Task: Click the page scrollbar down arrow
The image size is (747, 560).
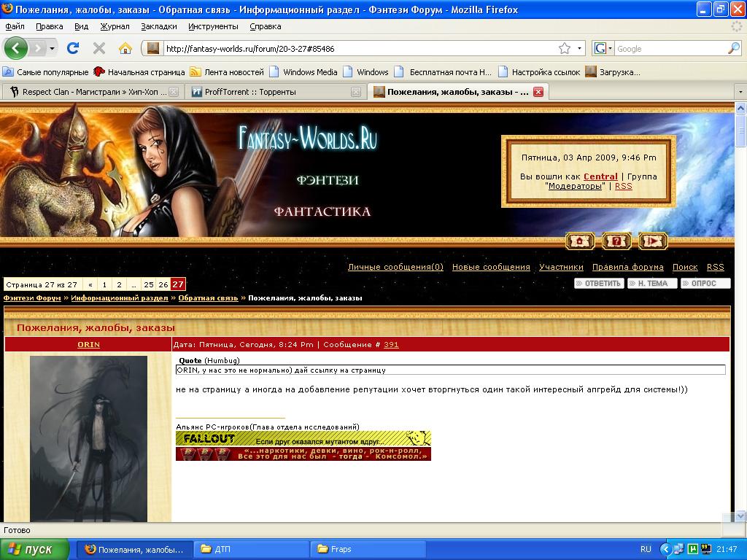Action: coord(740,516)
